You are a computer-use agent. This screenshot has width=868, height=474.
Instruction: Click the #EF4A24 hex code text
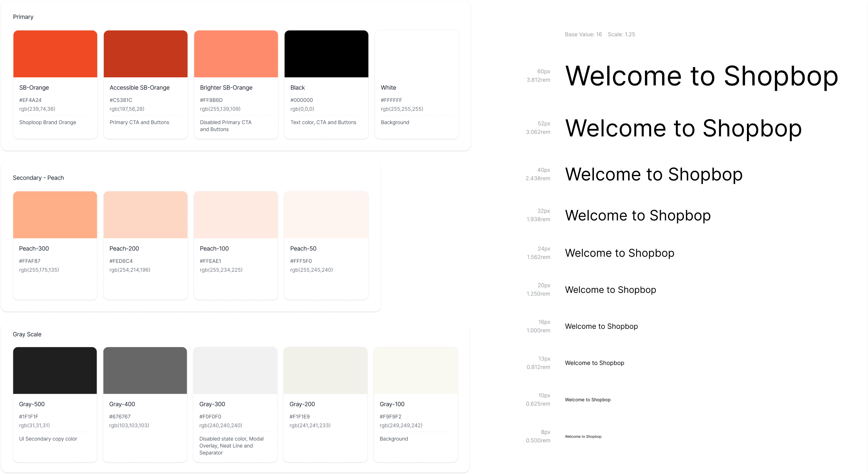click(x=30, y=100)
